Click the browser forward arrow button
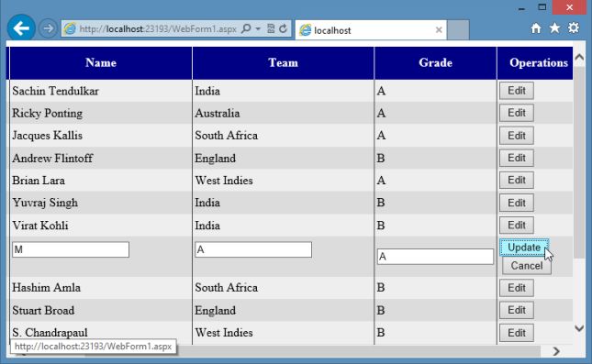The width and height of the screenshot is (592, 364). coord(48,28)
